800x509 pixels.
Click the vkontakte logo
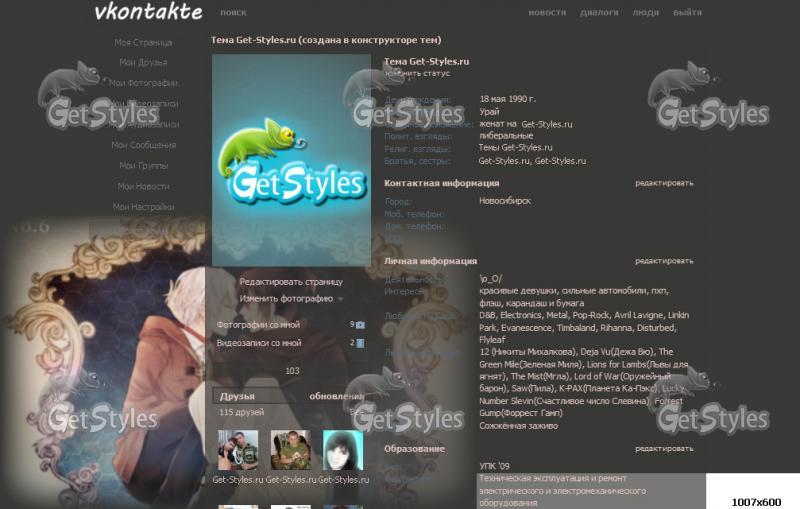coord(148,12)
